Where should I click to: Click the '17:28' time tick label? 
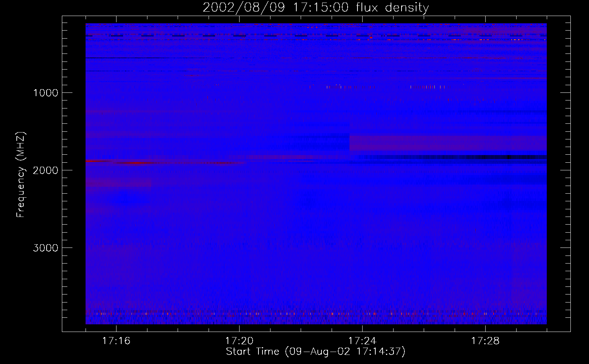[485, 341]
